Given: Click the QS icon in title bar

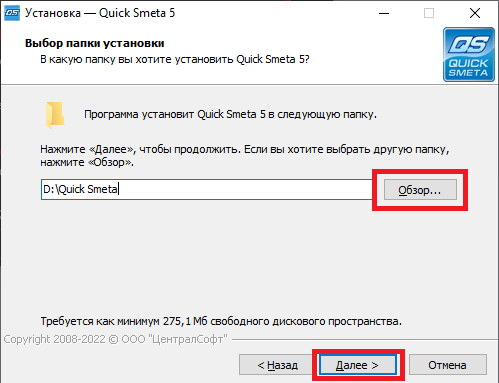Looking at the screenshot, I should (12, 13).
